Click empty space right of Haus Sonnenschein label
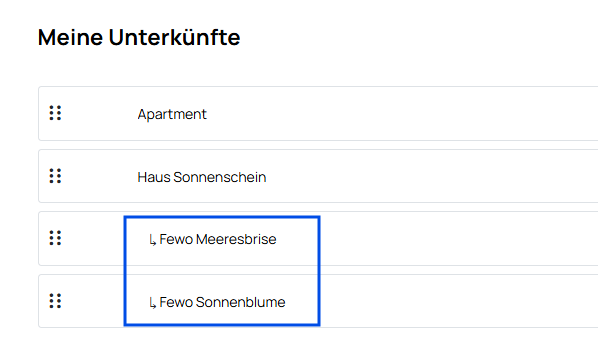 431,176
